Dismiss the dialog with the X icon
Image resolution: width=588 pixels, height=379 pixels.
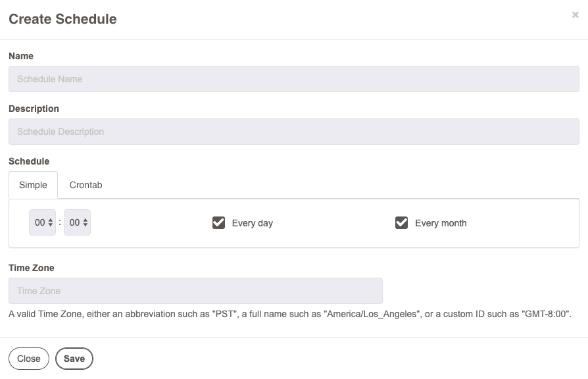(575, 14)
